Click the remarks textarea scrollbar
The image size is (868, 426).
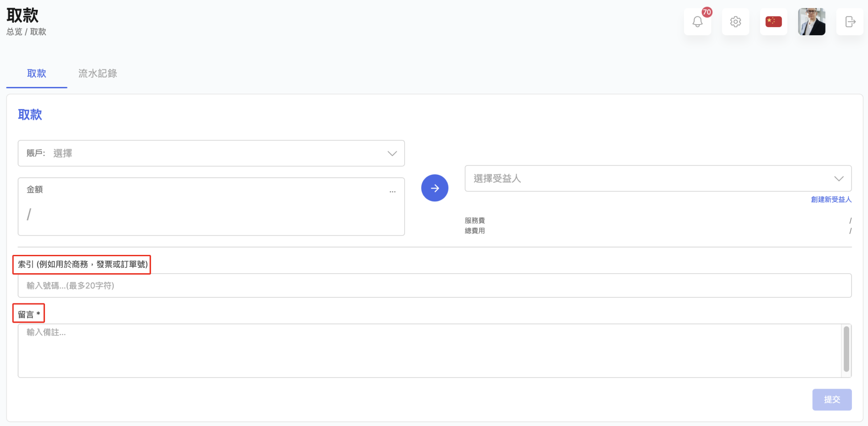[x=846, y=349]
